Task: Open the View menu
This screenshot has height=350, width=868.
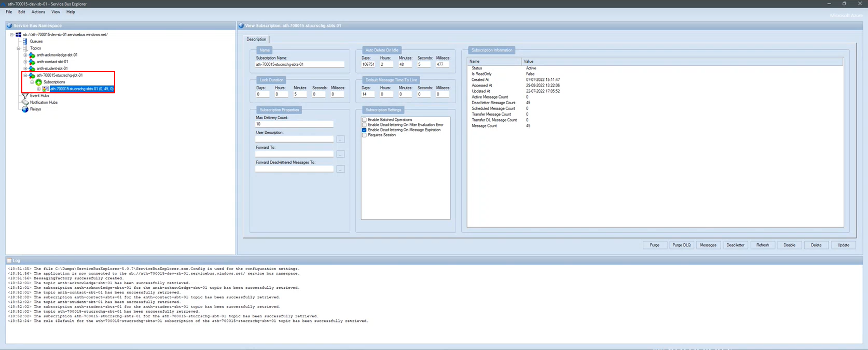Action: point(56,12)
